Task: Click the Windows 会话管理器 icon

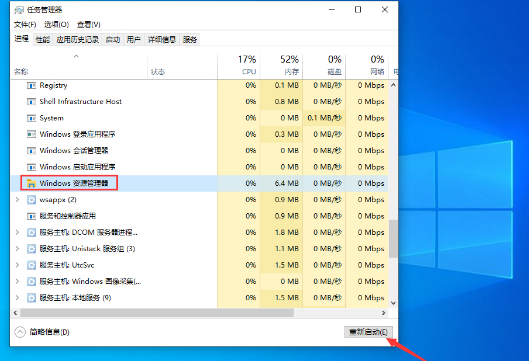Action: coord(31,151)
